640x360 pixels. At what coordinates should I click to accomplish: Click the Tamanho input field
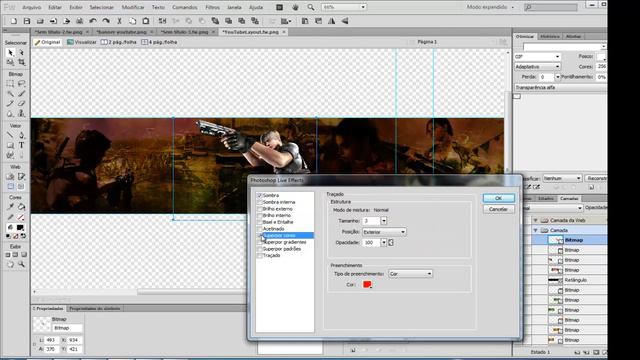(371, 221)
